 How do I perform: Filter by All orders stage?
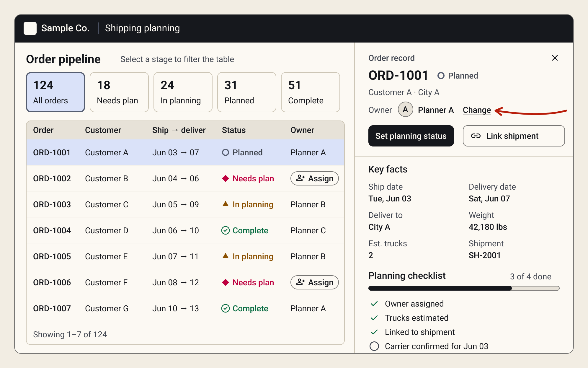pos(55,92)
